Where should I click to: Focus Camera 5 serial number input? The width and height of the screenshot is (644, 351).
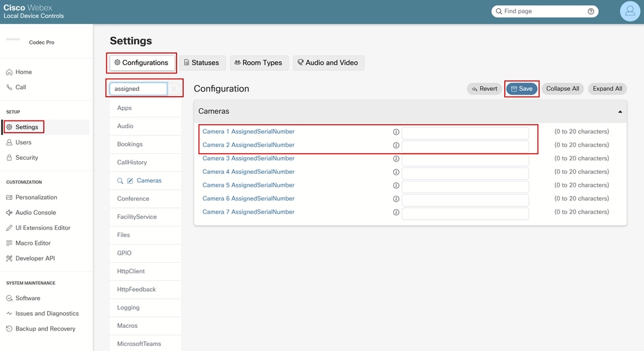(465, 186)
